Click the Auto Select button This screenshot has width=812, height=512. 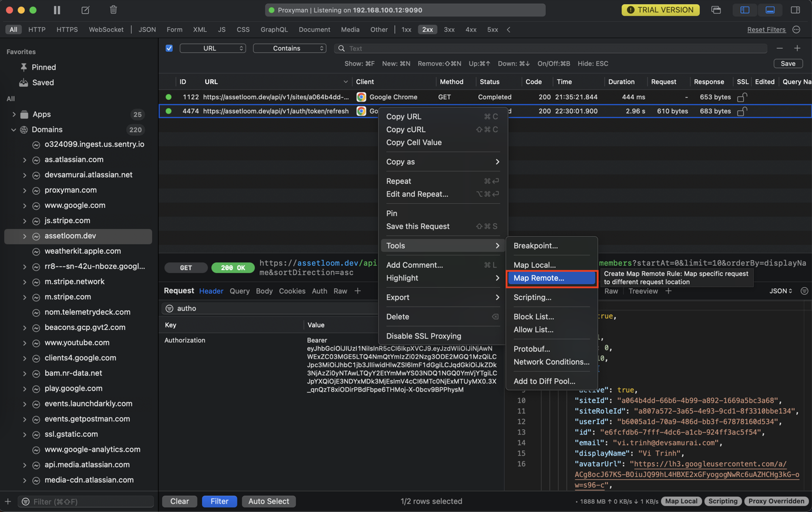coord(269,501)
